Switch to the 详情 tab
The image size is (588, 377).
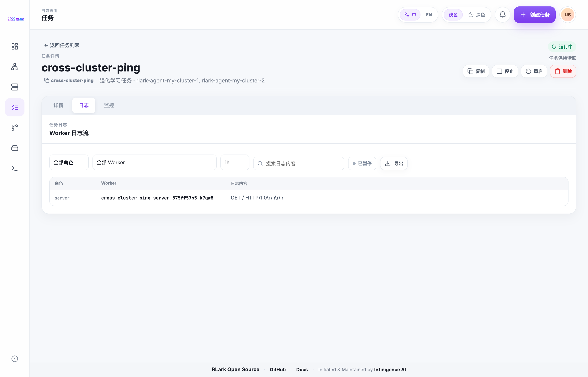[58, 105]
